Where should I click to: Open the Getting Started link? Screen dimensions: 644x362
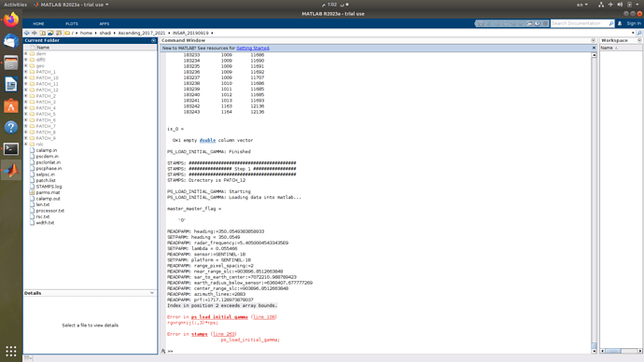click(253, 48)
